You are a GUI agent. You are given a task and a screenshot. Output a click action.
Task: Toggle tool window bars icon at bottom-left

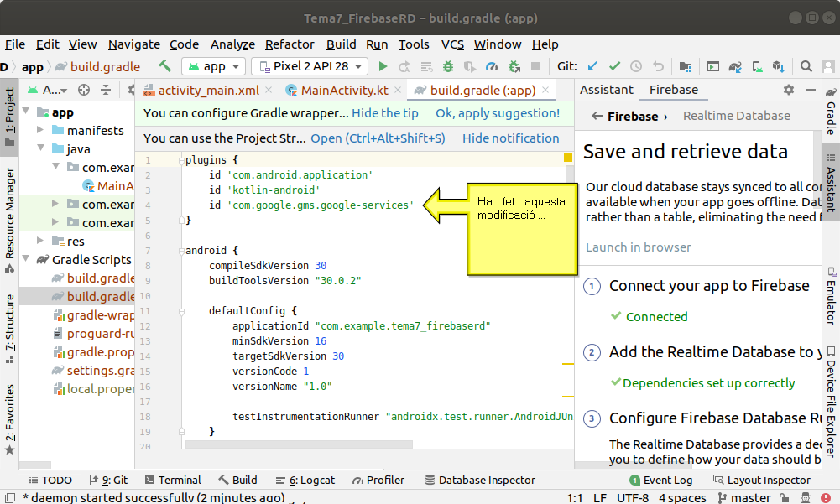pyautogui.click(x=10, y=497)
